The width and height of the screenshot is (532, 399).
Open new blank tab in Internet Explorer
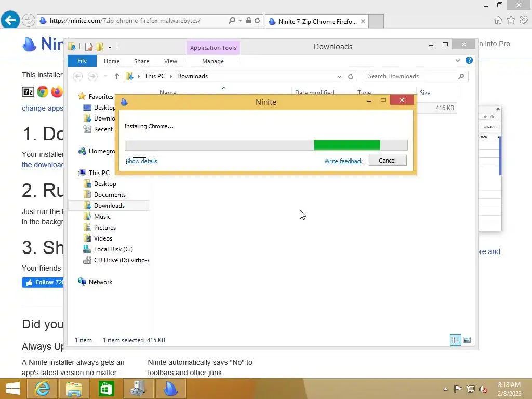376,21
